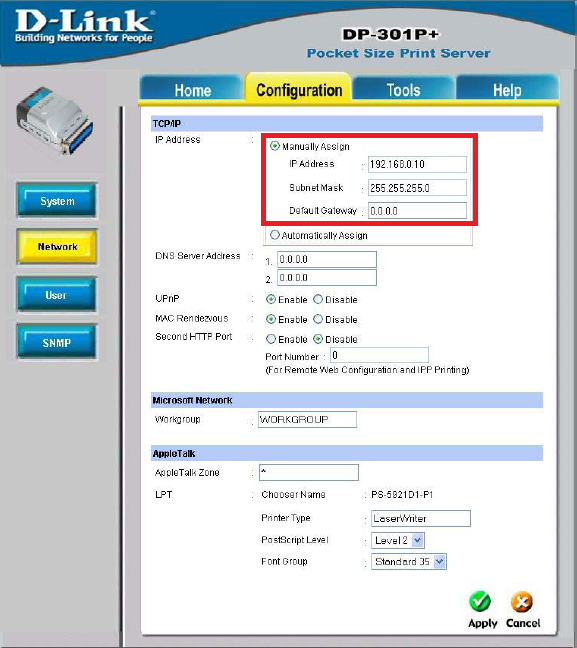Switch to the Configuration tab
577x648 pixels.
pos(298,88)
